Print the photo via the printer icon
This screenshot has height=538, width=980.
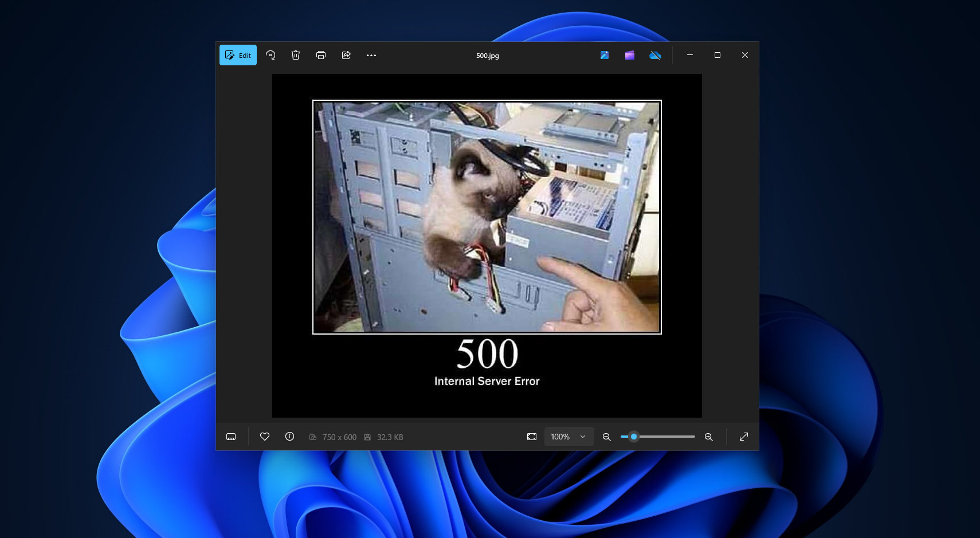pos(321,55)
